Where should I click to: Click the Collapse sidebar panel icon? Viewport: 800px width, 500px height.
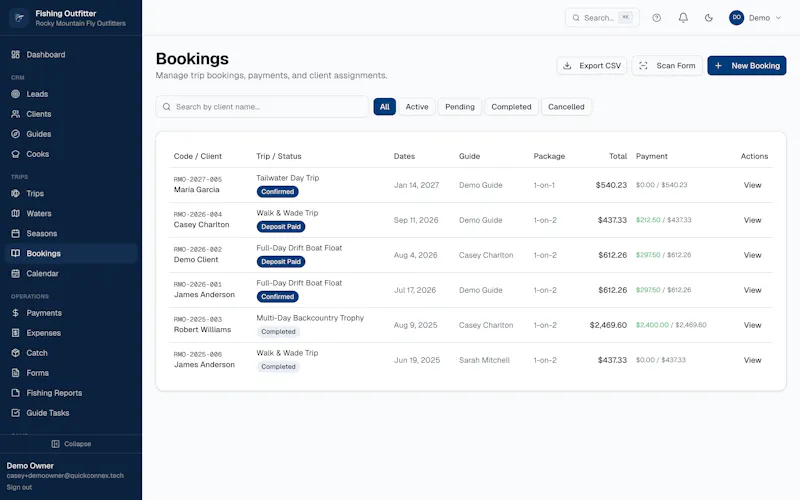pyautogui.click(x=56, y=444)
